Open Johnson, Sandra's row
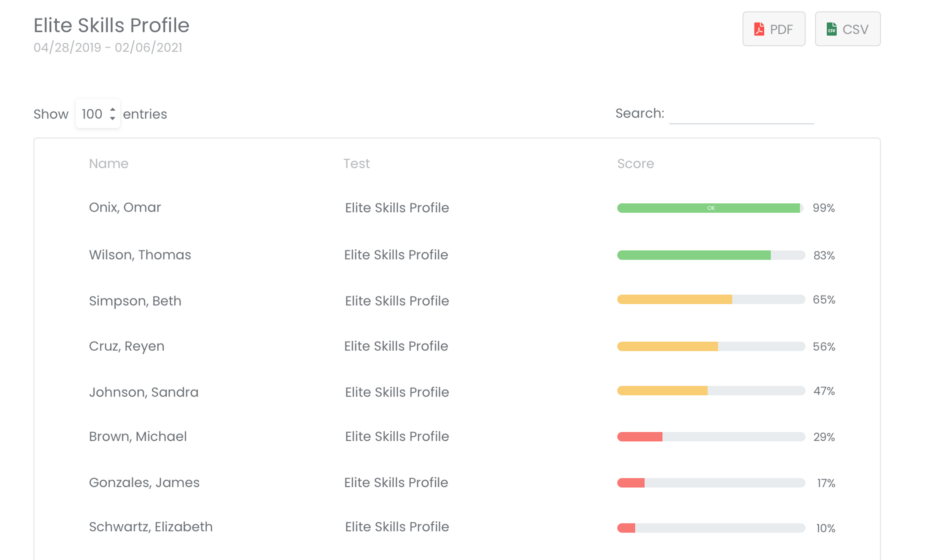 point(143,392)
